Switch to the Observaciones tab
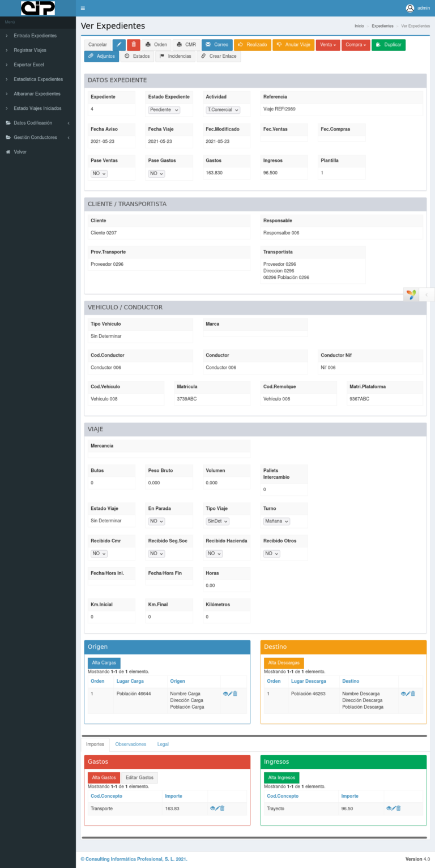Screen dimensions: 435x868 click(x=130, y=744)
